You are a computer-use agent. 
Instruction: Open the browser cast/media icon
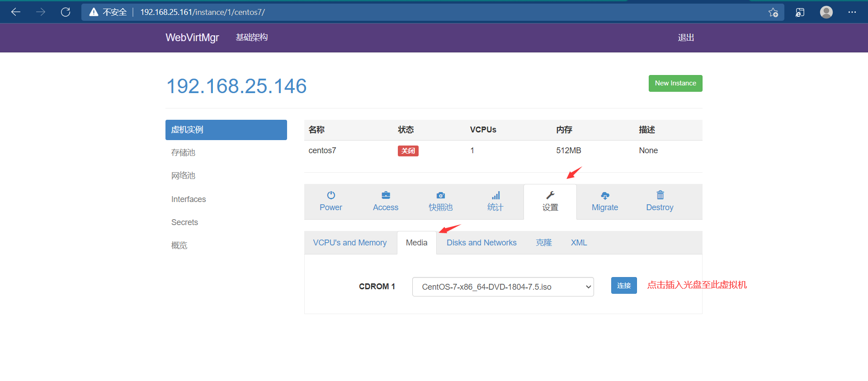[x=800, y=12]
